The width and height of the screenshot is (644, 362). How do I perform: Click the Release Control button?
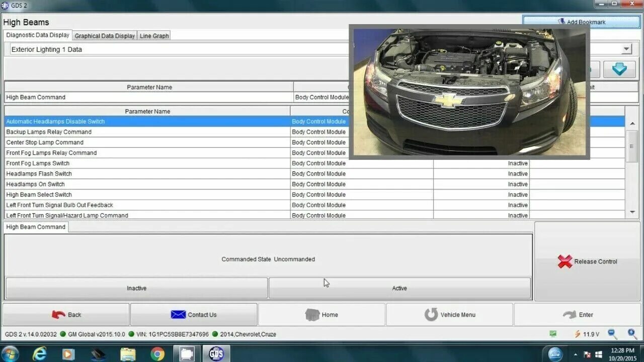click(587, 261)
